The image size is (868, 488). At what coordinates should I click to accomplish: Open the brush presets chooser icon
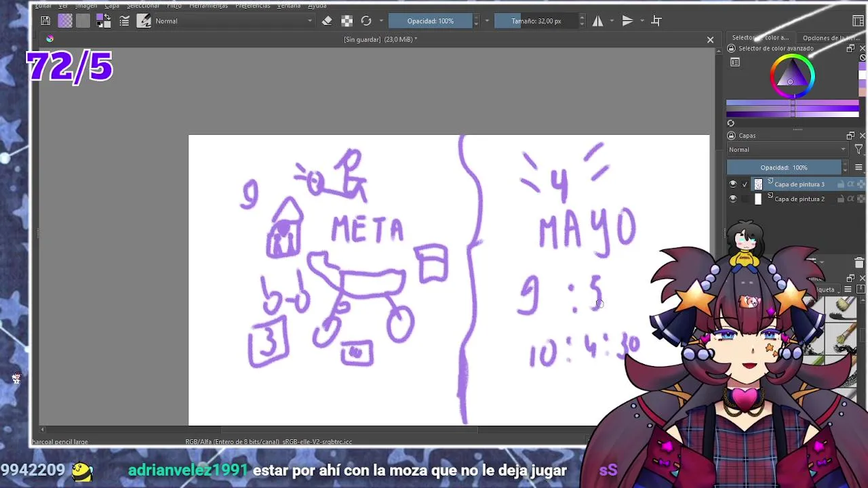click(144, 21)
